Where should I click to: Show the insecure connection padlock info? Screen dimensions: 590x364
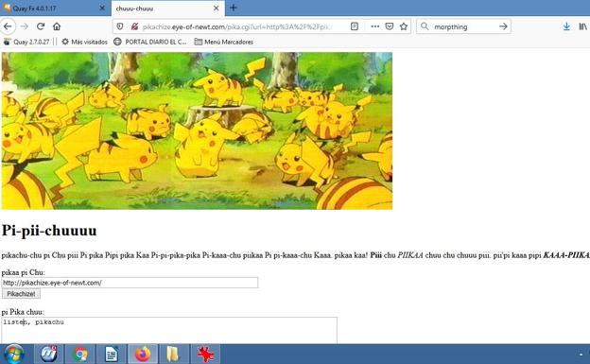tap(134, 26)
